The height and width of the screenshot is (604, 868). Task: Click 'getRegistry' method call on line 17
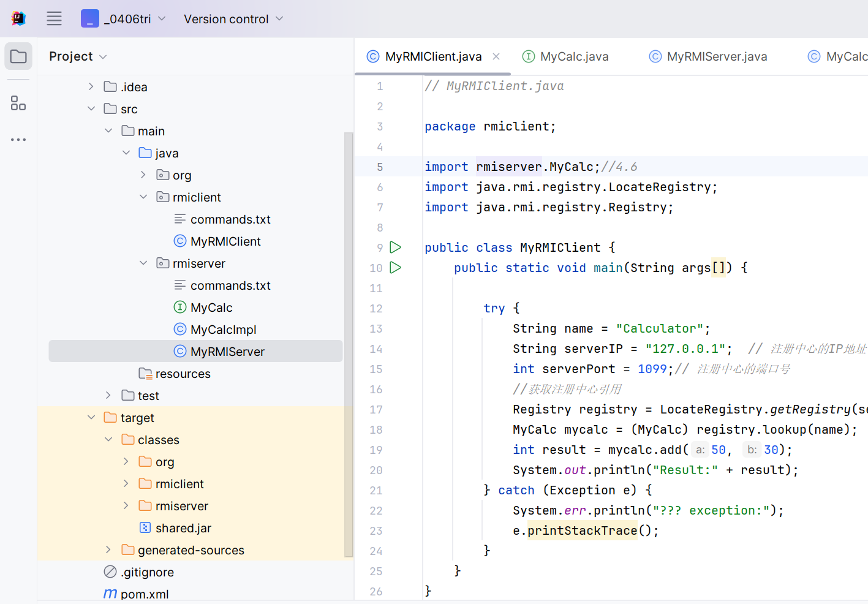tap(810, 409)
